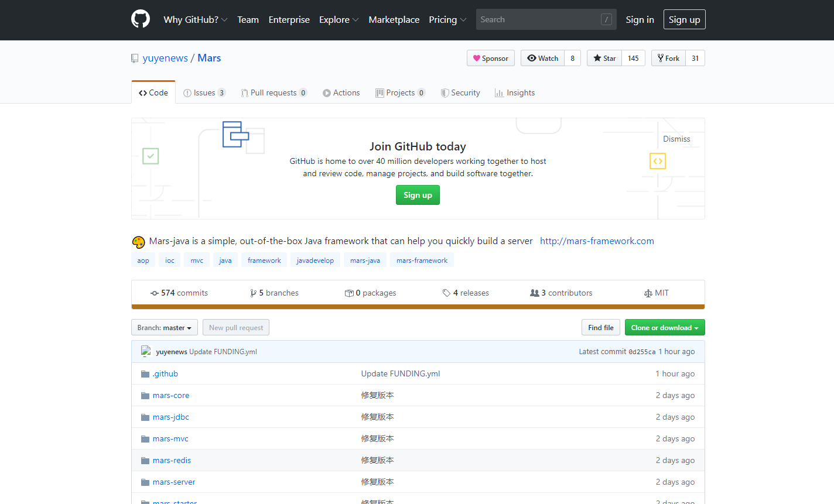Select the mvc topic tag
Viewport: 834px width, 504px height.
(x=197, y=260)
